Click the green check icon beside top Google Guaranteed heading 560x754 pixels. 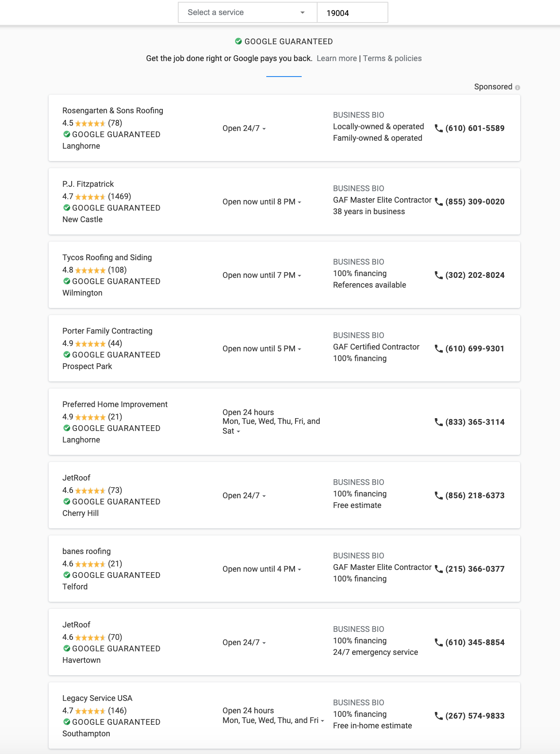pos(238,41)
